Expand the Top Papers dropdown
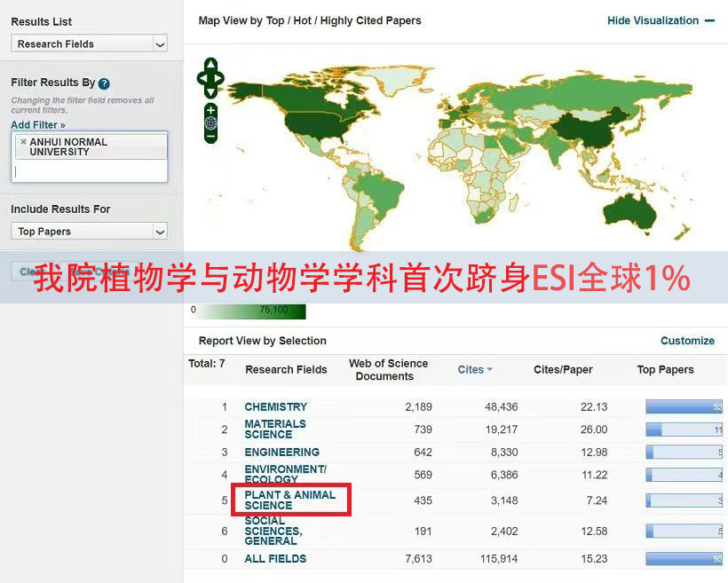Image resolution: width=728 pixels, height=583 pixels. (90, 232)
